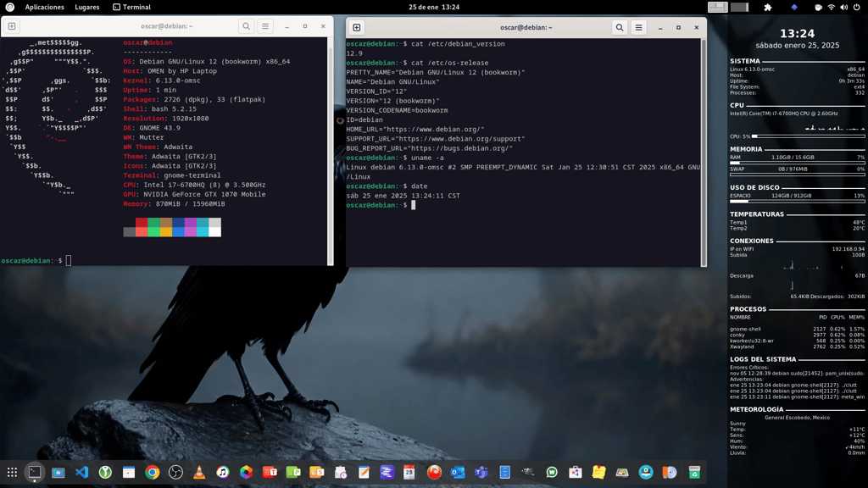Image resolution: width=868 pixels, height=488 pixels.
Task: Open search in the left terminal window
Action: tap(247, 26)
